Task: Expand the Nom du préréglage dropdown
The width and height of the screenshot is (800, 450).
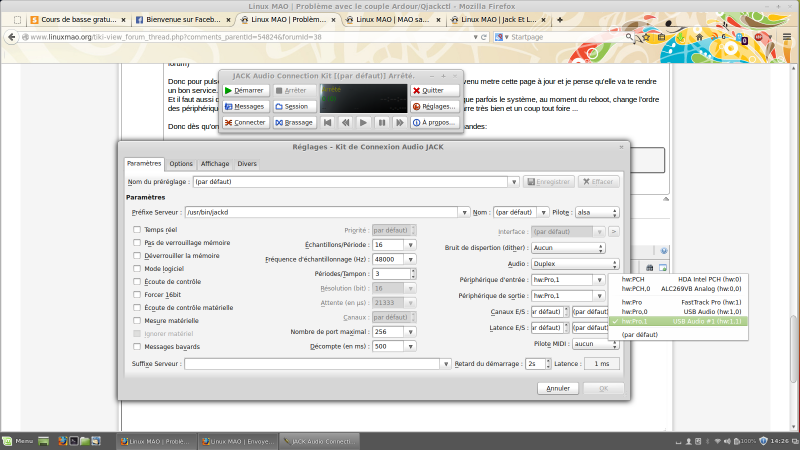Action: [x=514, y=182]
